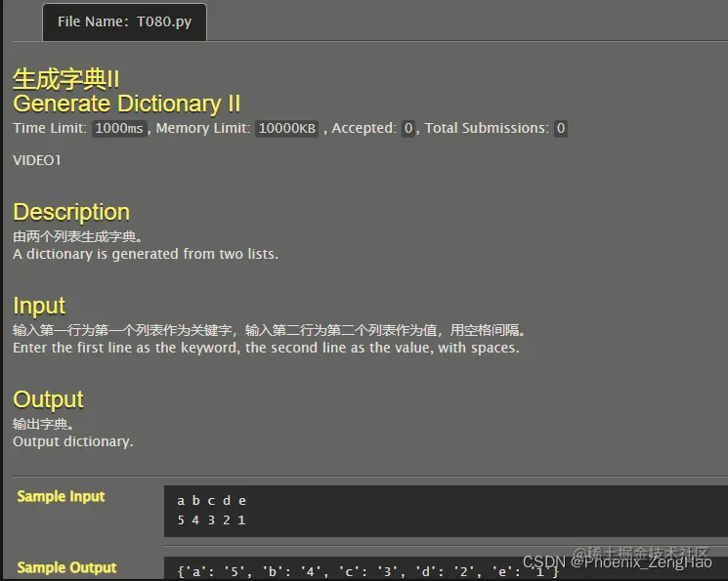Click the Sample Output label

(66, 567)
